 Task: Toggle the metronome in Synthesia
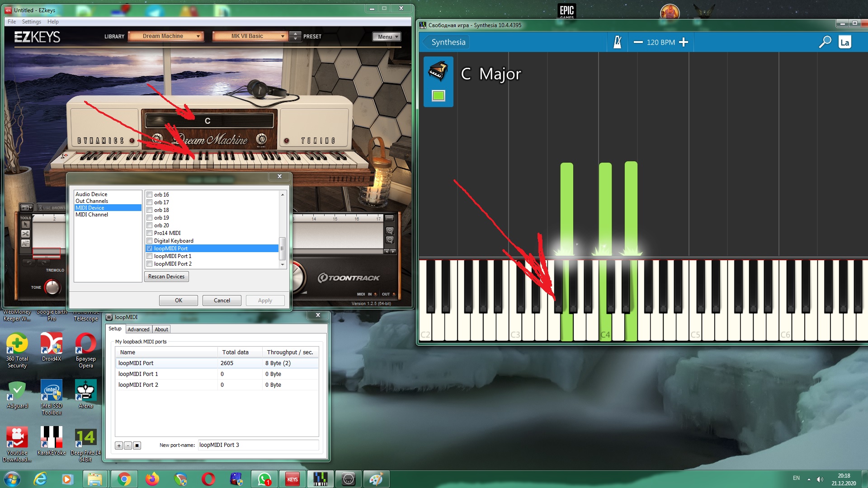pos(617,42)
